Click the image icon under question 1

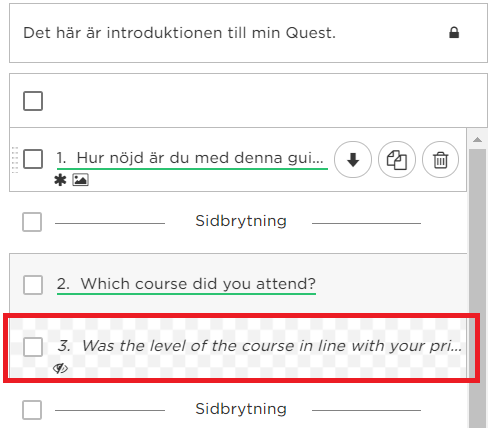(81, 180)
